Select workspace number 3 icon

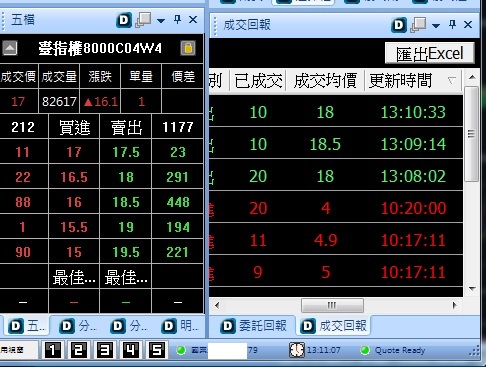105,350
